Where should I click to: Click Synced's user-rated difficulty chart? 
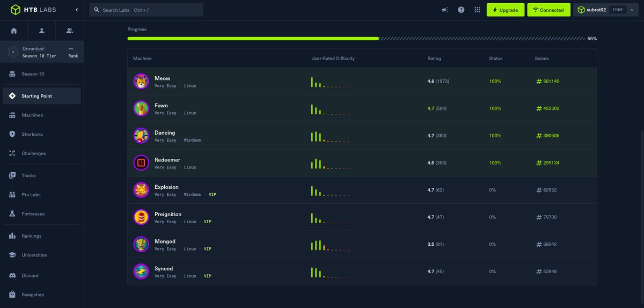point(330,273)
